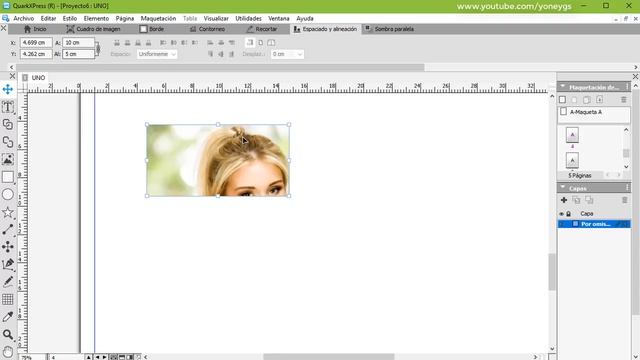This screenshot has height=360, width=640.
Task: Switch to the Cuadro de imagen tab
Action: click(x=93, y=29)
